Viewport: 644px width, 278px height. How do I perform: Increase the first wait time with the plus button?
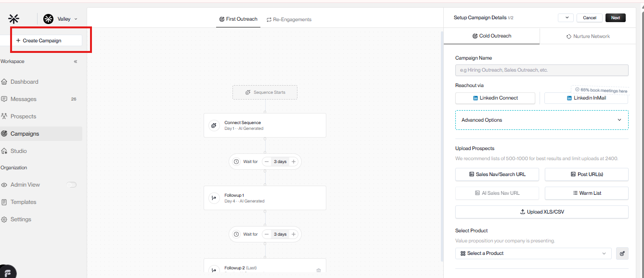coord(294,162)
